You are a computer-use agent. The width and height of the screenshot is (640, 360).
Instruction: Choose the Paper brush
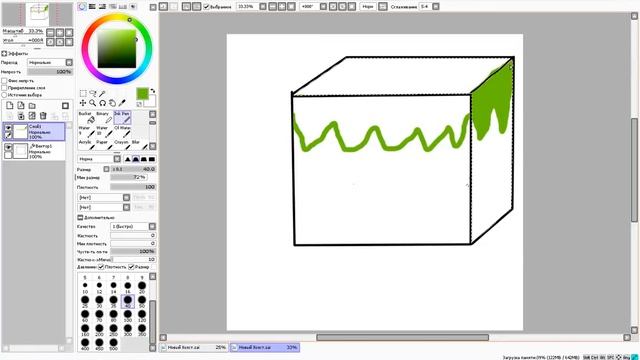click(104, 144)
